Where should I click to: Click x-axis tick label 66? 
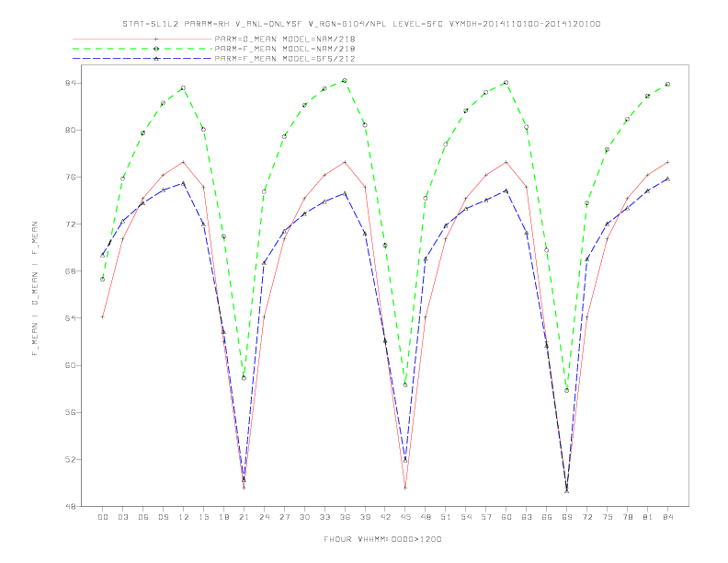click(x=547, y=517)
